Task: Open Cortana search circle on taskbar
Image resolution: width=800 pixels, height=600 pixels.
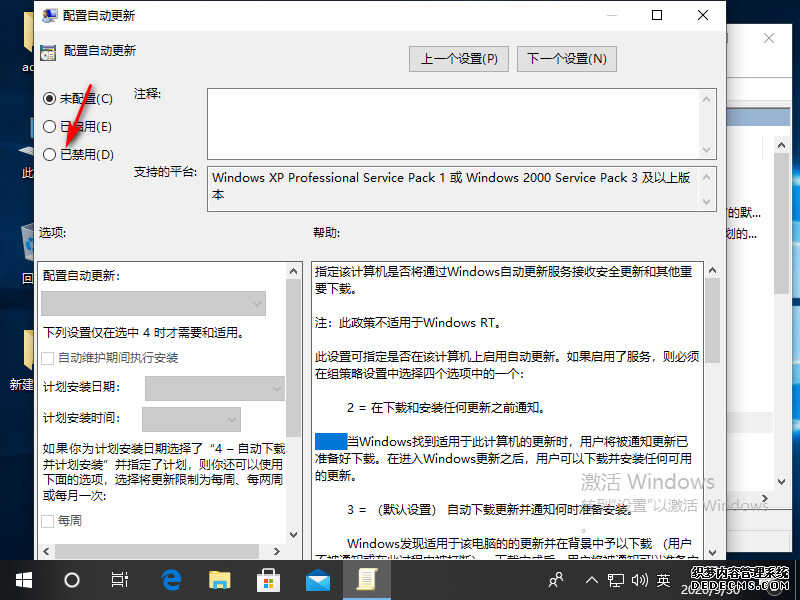Action: (72, 580)
